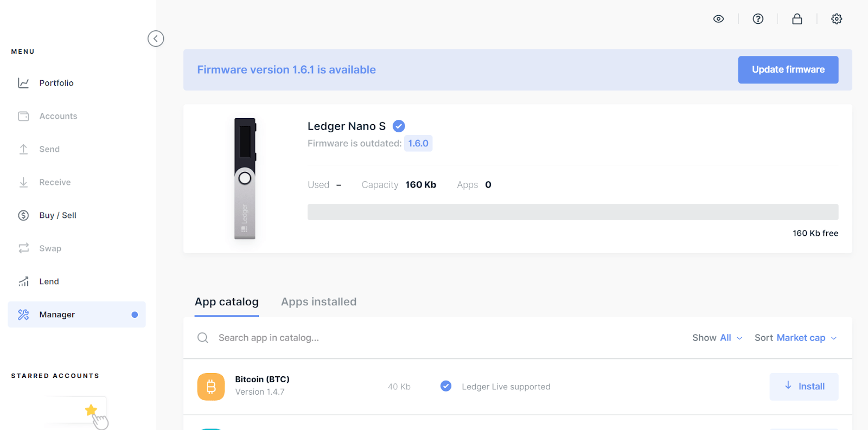This screenshot has width=868, height=430.
Task: Click the app catalog search field
Action: (325, 337)
